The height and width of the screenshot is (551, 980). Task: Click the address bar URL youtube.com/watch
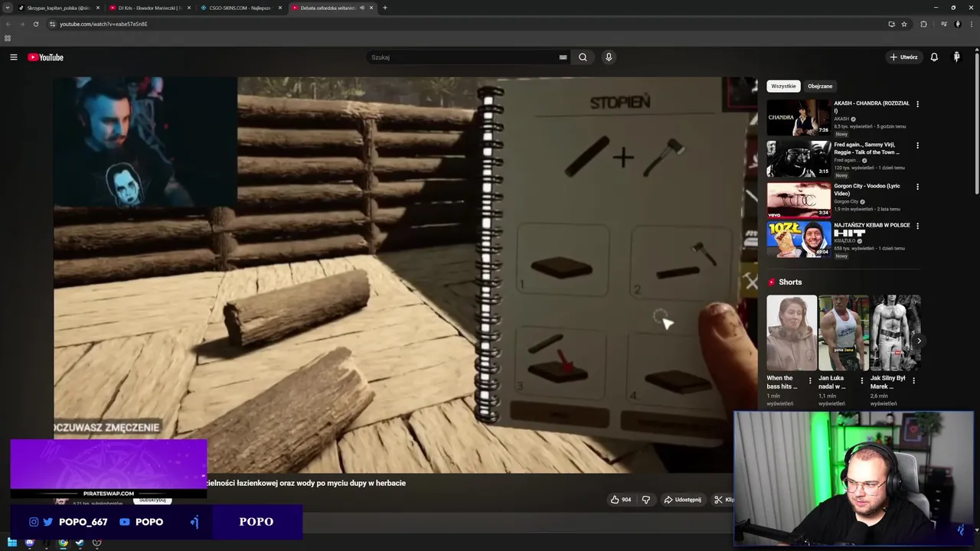pos(103,24)
